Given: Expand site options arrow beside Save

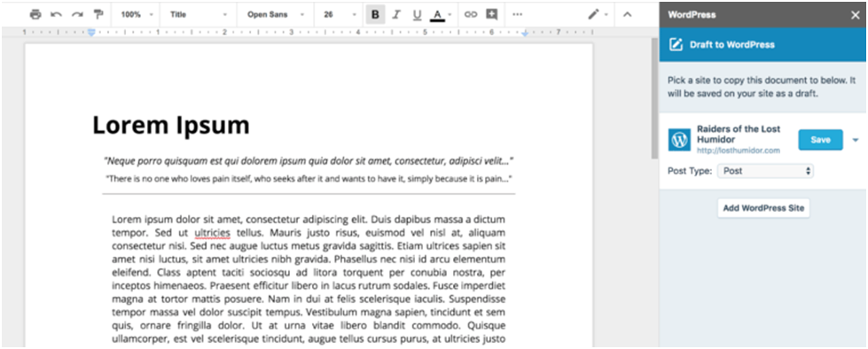Looking at the screenshot, I should click(856, 140).
